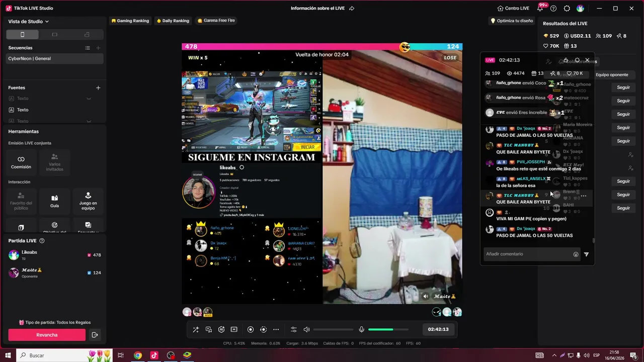Open the AI tool icon in control bar

tap(221, 329)
